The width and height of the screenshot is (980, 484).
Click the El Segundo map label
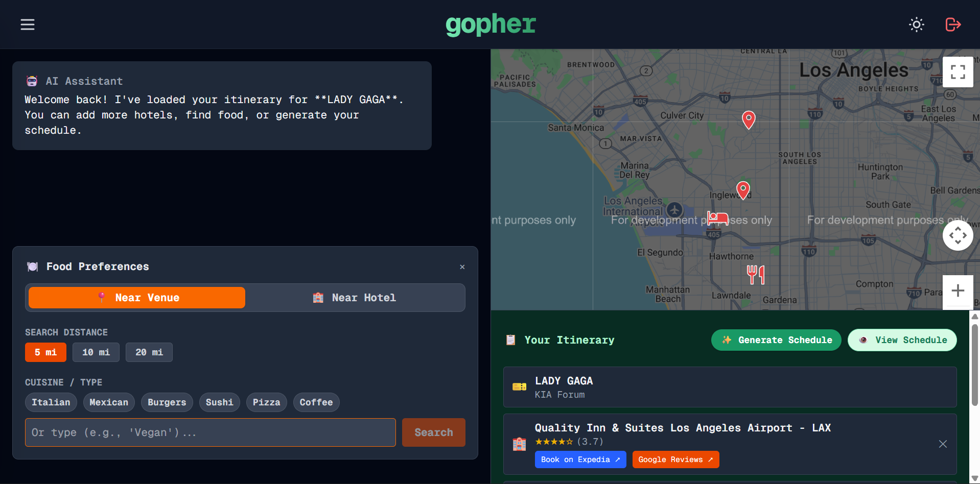tap(660, 252)
